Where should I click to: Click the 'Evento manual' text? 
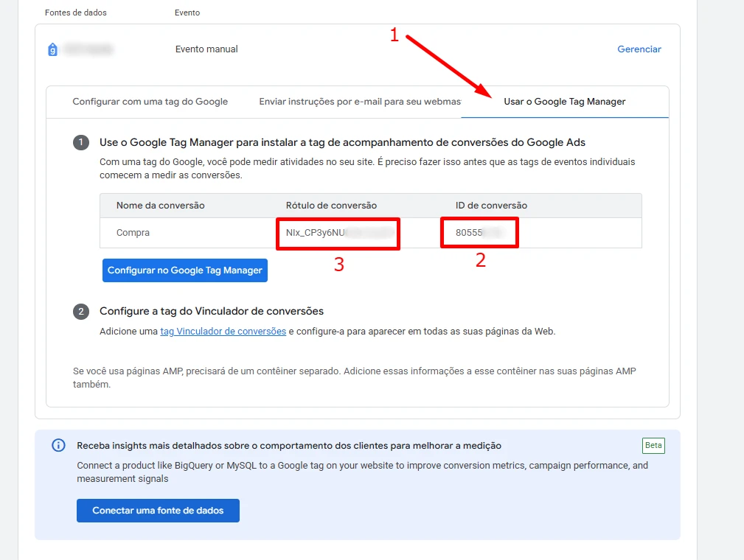[206, 49]
